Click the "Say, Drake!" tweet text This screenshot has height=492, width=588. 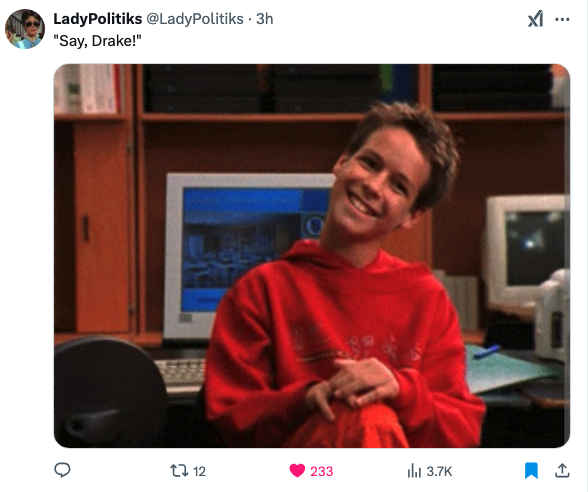[x=98, y=40]
